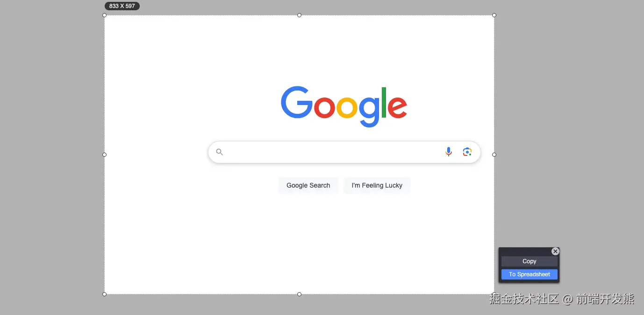Select the left-middle edge selection handle
The image size is (644, 315).
tap(105, 154)
